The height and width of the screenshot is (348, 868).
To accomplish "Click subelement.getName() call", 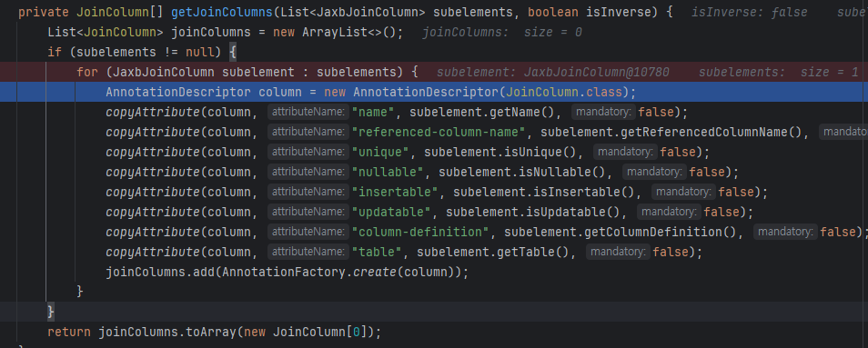I will point(482,112).
